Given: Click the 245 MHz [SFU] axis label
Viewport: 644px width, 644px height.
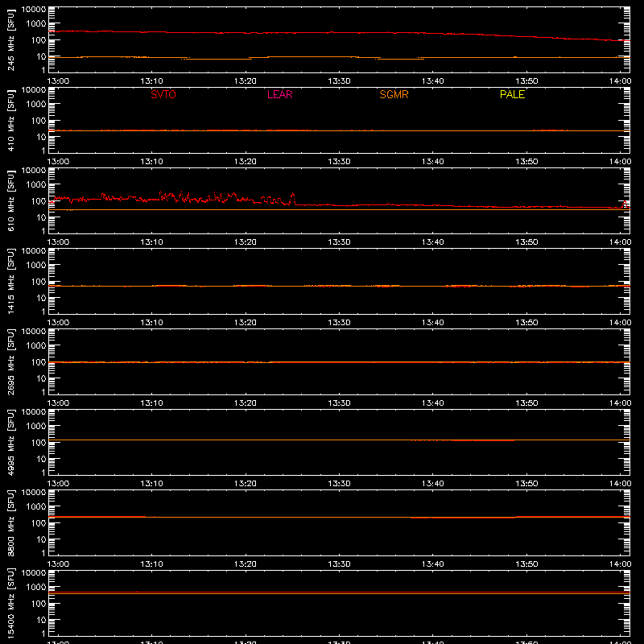Looking at the screenshot, I should pos(10,39).
